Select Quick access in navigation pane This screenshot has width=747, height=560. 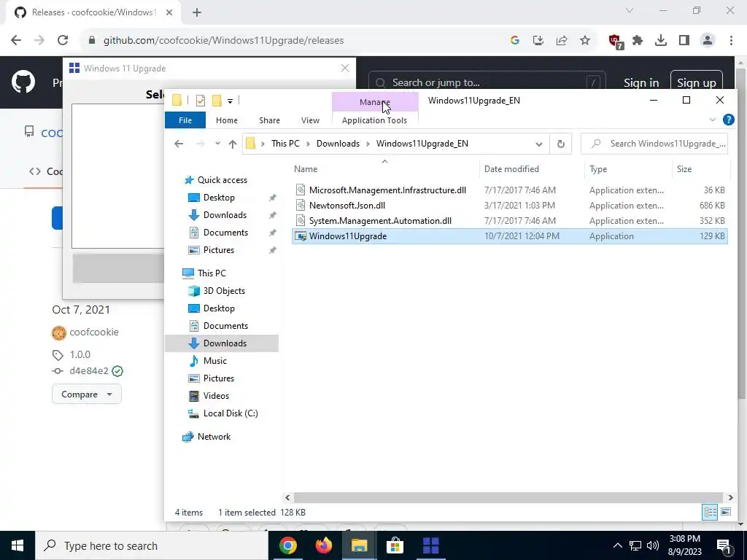click(x=222, y=180)
